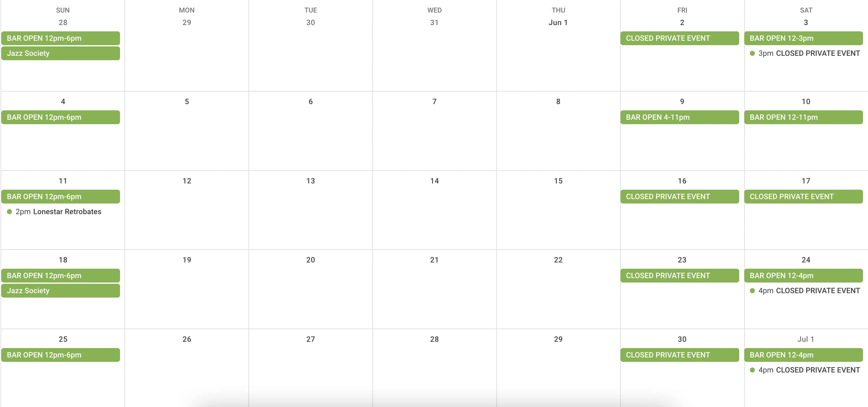Open CLOSED PRIVATE EVENT on Saturday 17
This screenshot has height=407, width=868.
(803, 197)
